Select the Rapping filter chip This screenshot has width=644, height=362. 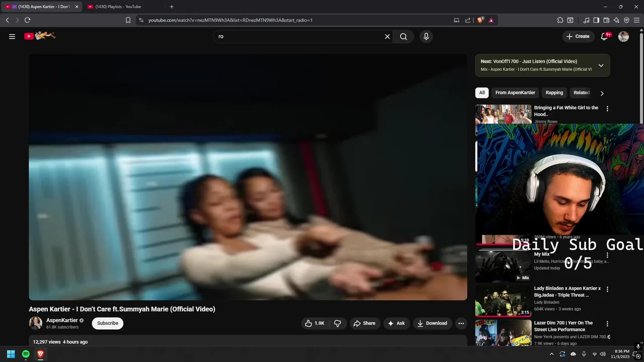[554, 93]
